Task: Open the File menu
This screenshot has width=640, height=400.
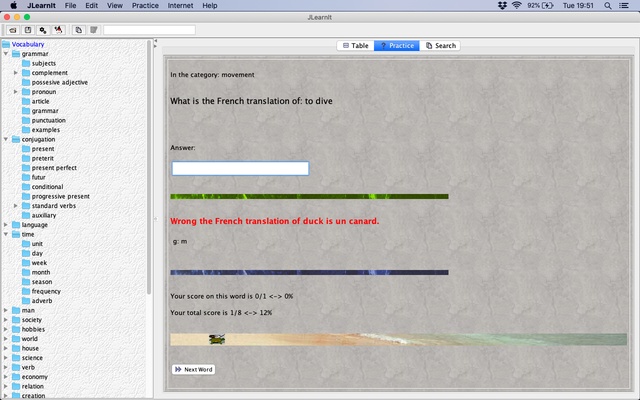Action: (x=70, y=5)
